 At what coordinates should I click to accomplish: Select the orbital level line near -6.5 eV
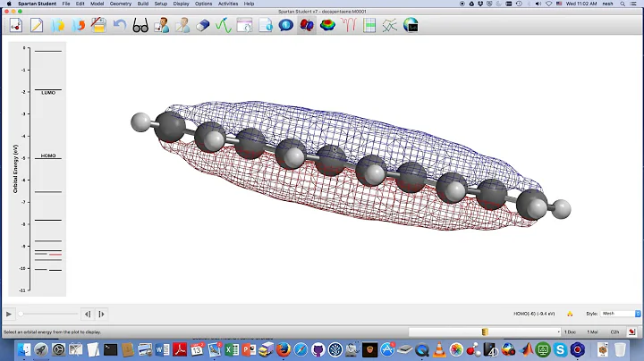48,192
